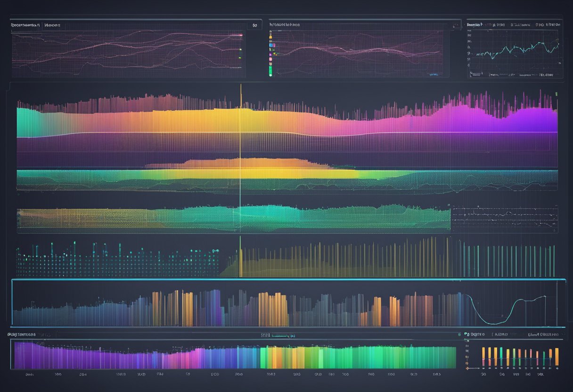573x392 pixels.
Task: Toggle the pink legend square in the top-middle chart
Action: click(x=270, y=60)
